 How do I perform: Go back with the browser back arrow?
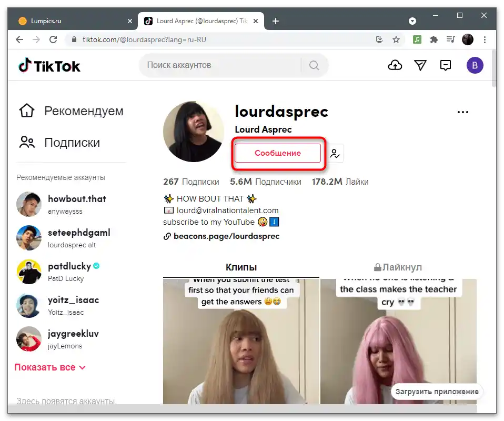pos(19,39)
